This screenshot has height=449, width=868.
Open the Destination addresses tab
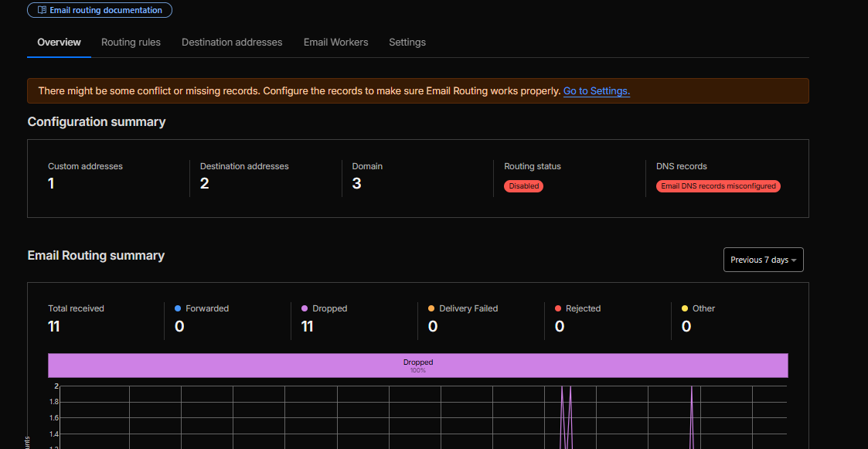(232, 42)
